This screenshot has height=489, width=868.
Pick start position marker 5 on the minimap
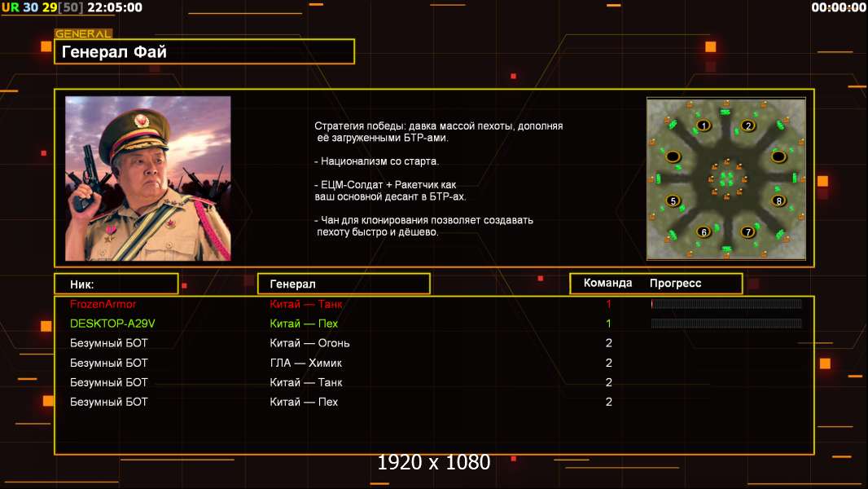pyautogui.click(x=673, y=201)
